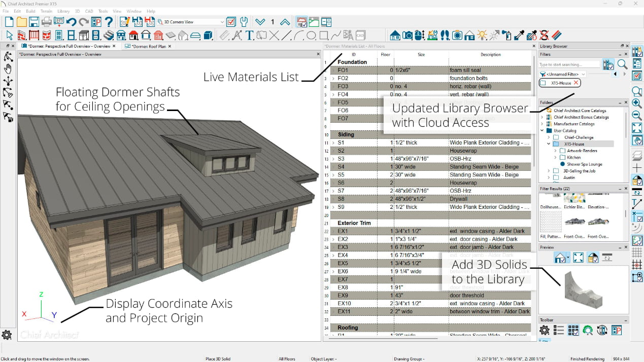Open the Terrain menu

46,11
